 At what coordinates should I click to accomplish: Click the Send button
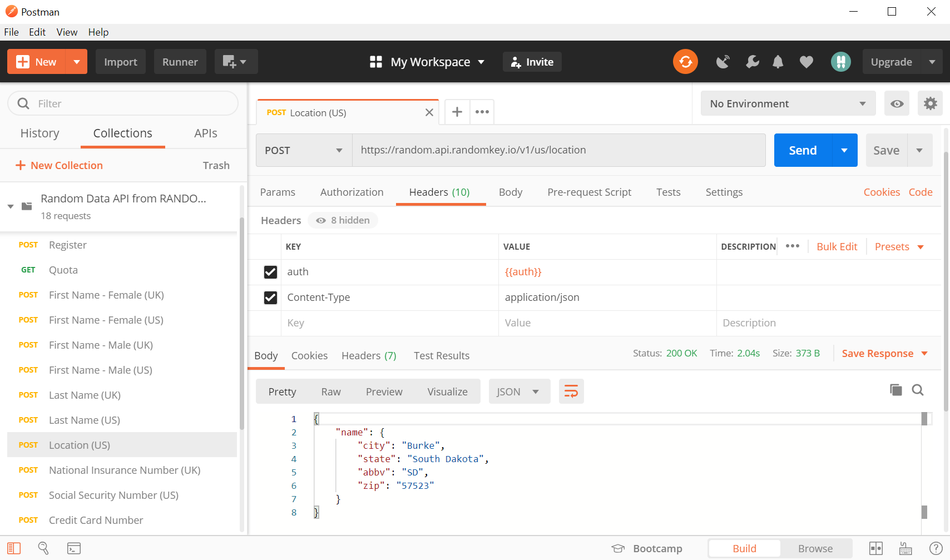click(x=803, y=150)
